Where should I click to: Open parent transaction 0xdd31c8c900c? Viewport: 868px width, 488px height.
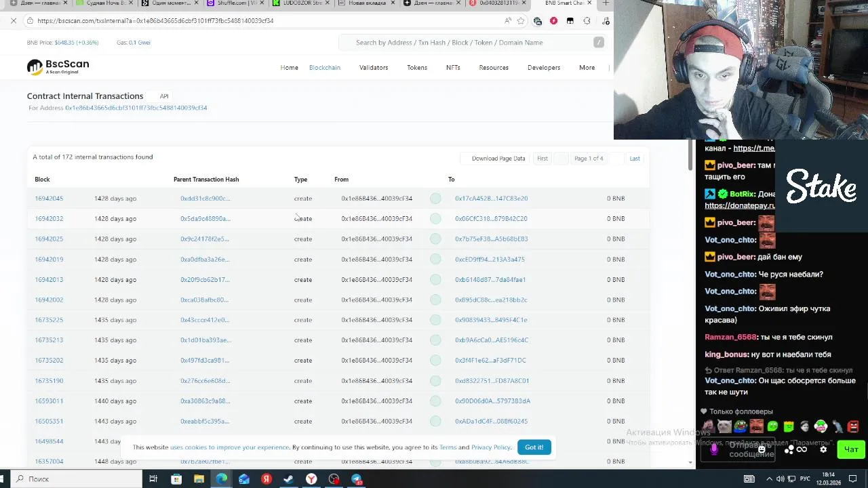(x=205, y=199)
